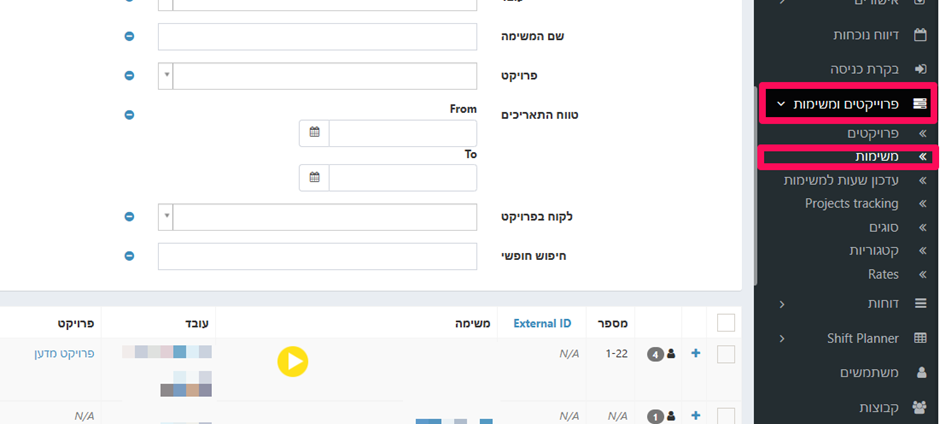The width and height of the screenshot is (940, 424).
Task: Remove the שם המשימה filter with minus icon
Action: point(129,36)
